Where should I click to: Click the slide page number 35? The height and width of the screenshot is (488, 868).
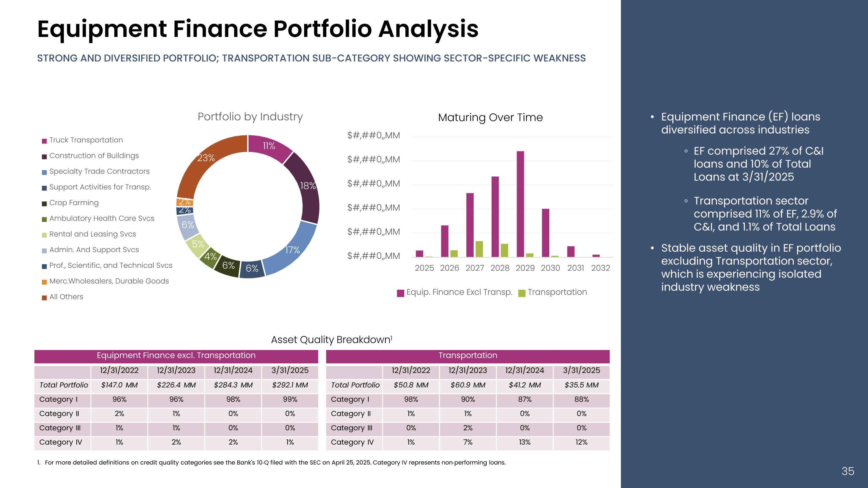pos(847,471)
